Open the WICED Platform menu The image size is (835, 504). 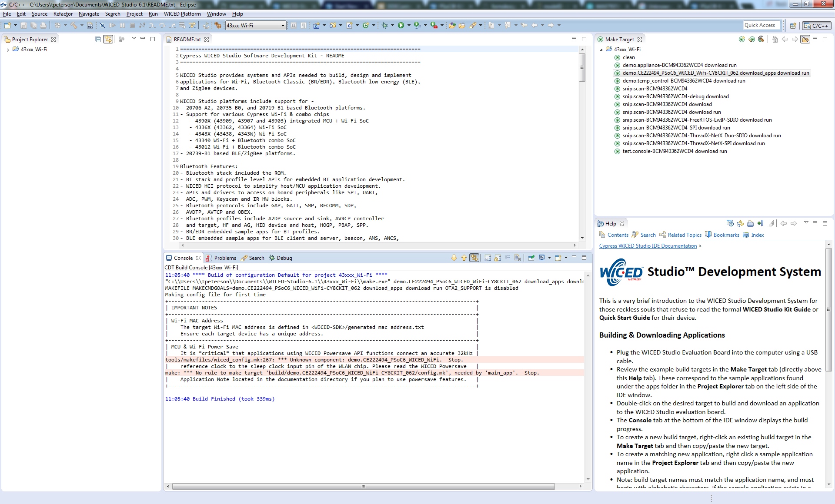click(x=182, y=14)
